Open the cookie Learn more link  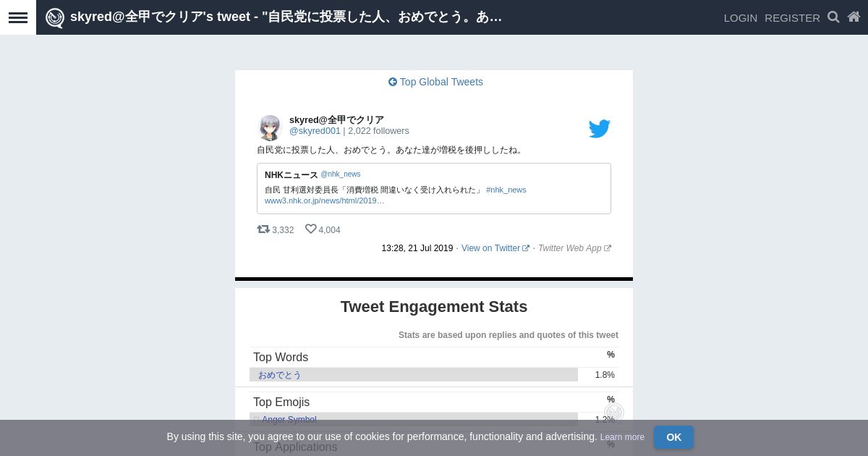click(x=622, y=437)
